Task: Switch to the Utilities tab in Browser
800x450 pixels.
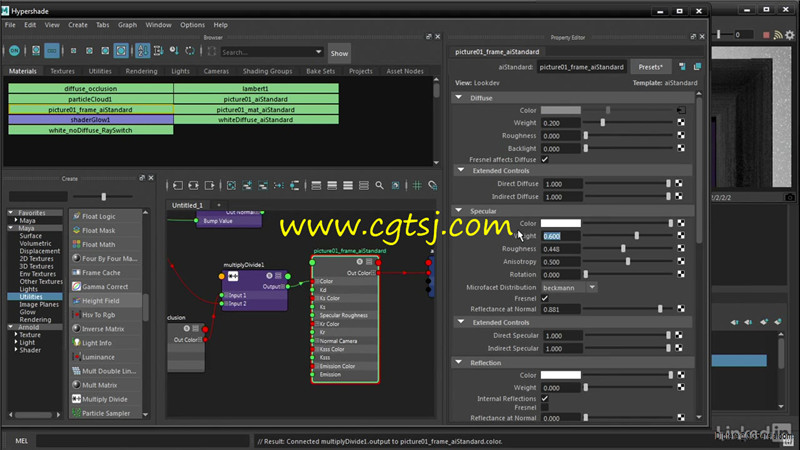Action: (100, 71)
